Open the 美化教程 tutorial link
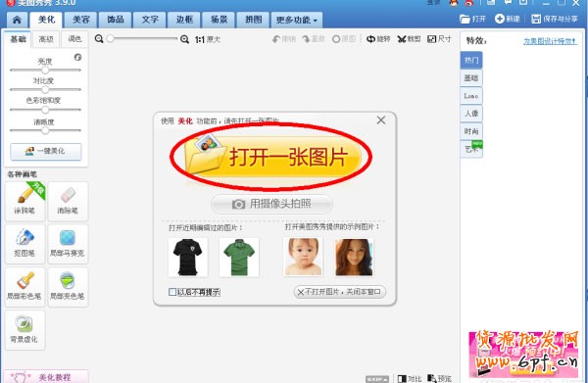This screenshot has height=383, width=588. (x=46, y=377)
